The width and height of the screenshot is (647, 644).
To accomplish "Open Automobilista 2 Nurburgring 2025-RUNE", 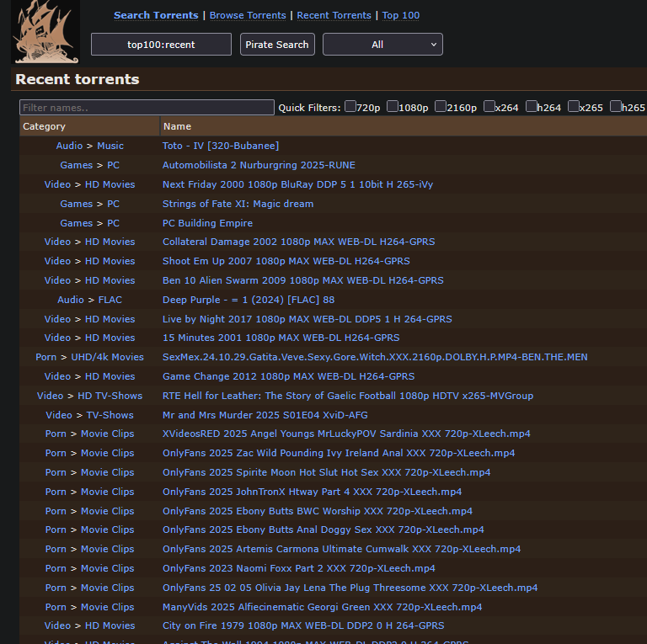I will [259, 165].
